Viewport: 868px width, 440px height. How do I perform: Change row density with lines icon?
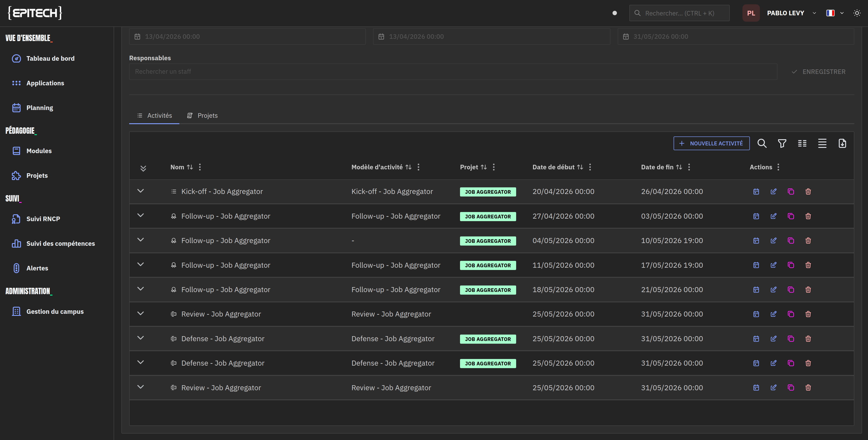tap(822, 144)
